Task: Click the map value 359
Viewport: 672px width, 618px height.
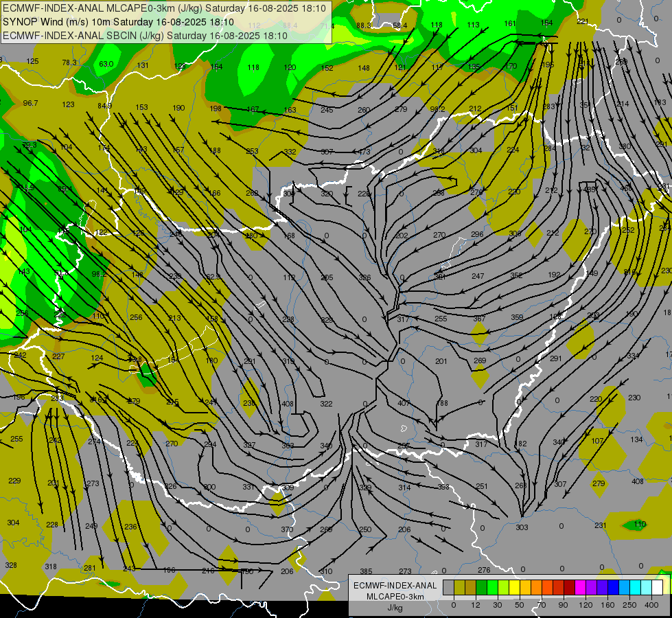Action: pyautogui.click(x=517, y=317)
